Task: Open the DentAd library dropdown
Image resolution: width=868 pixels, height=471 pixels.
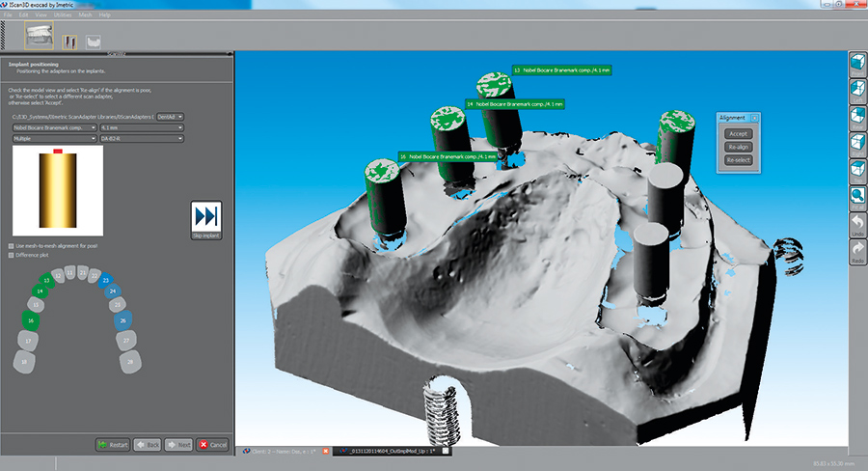Action: [170, 117]
